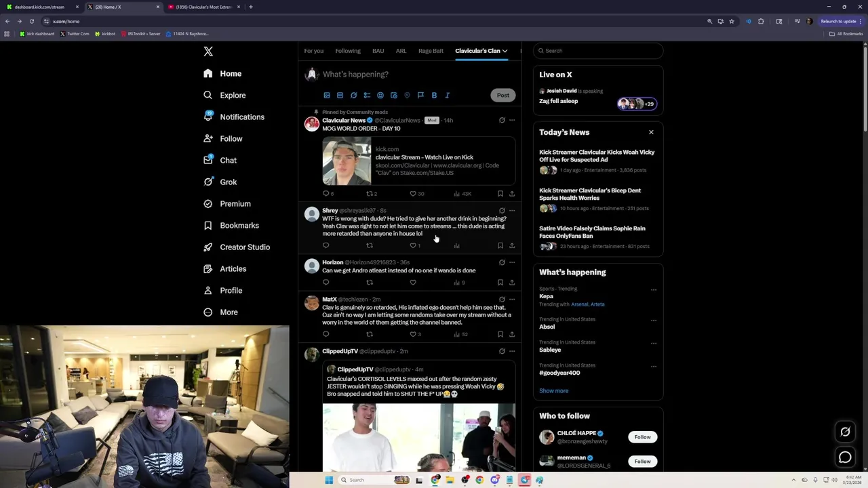
Task: Follow mememan
Action: pos(642,461)
